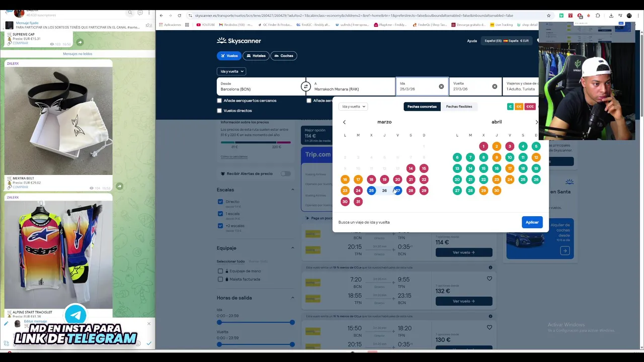The width and height of the screenshot is (644, 362).
Task: Switch to 'Fechas concretas' tab
Action: [x=422, y=107]
